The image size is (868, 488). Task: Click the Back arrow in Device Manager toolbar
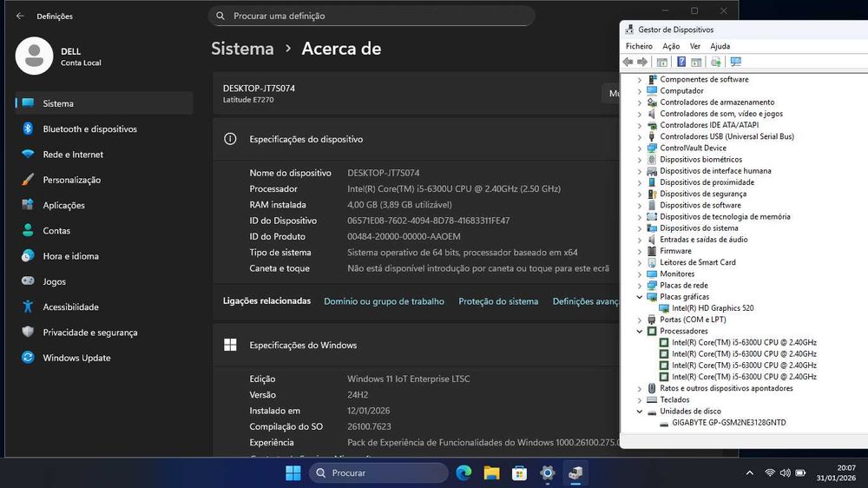tap(628, 62)
